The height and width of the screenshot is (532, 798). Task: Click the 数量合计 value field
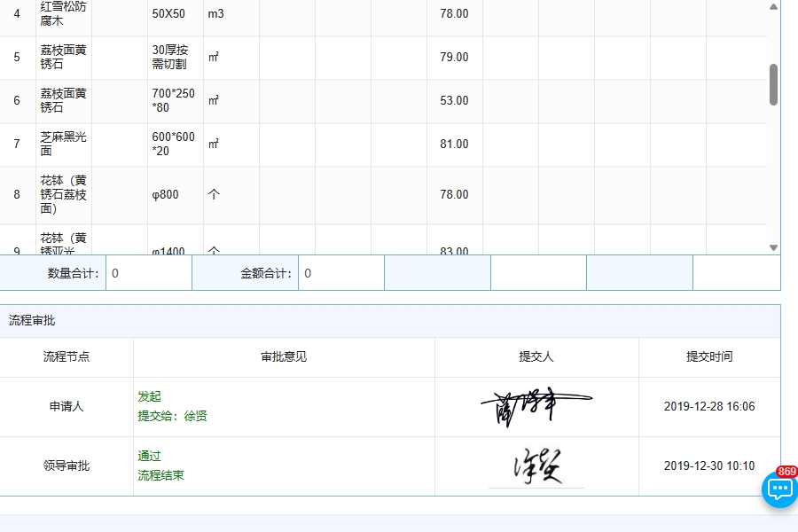[148, 273]
